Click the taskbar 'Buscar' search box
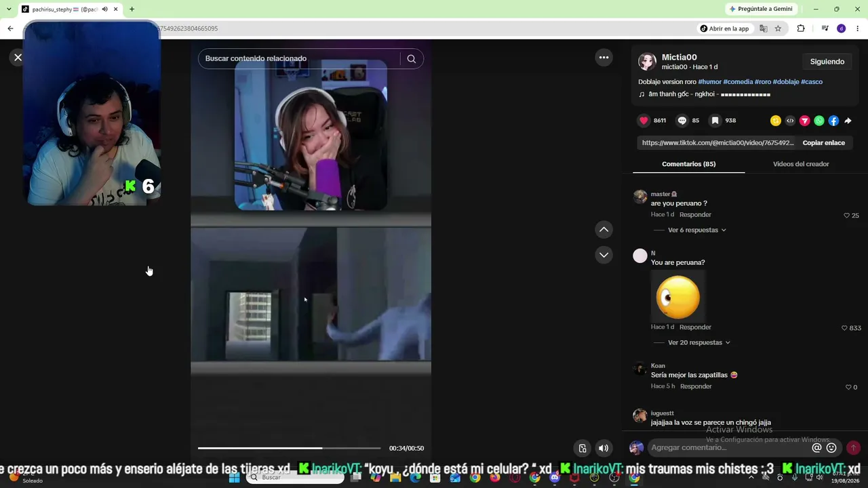 295,477
